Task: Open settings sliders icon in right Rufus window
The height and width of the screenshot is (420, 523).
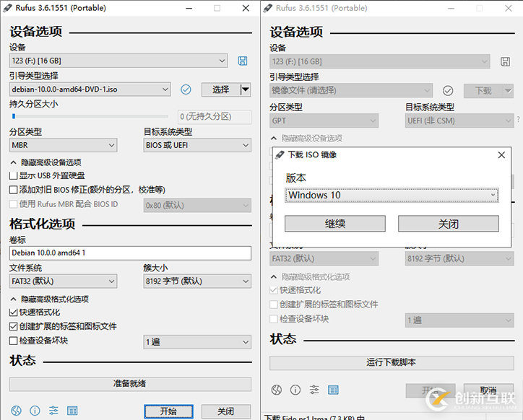Action: [314, 390]
